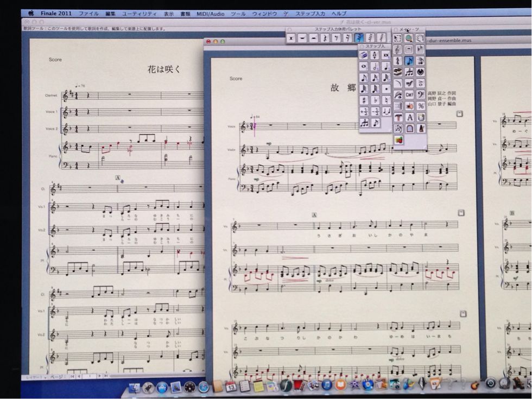
Task: Open the MIDI/Audio menu
Action: click(x=211, y=14)
